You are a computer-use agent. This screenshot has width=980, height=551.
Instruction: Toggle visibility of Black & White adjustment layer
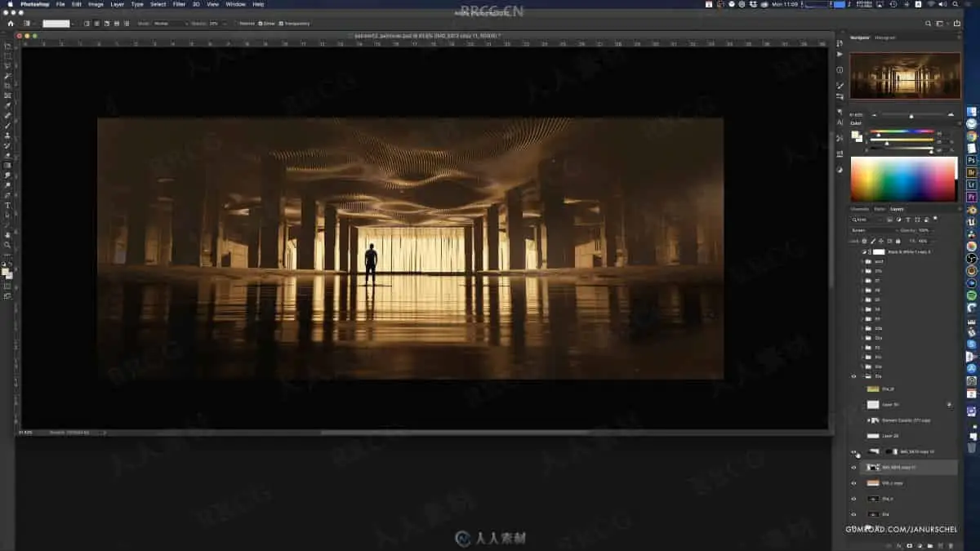(x=853, y=252)
